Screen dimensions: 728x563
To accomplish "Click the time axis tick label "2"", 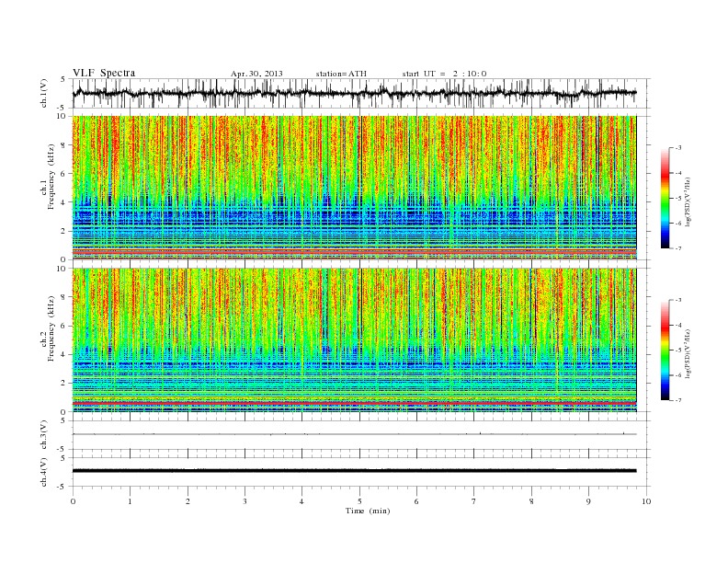I will coord(188,501).
